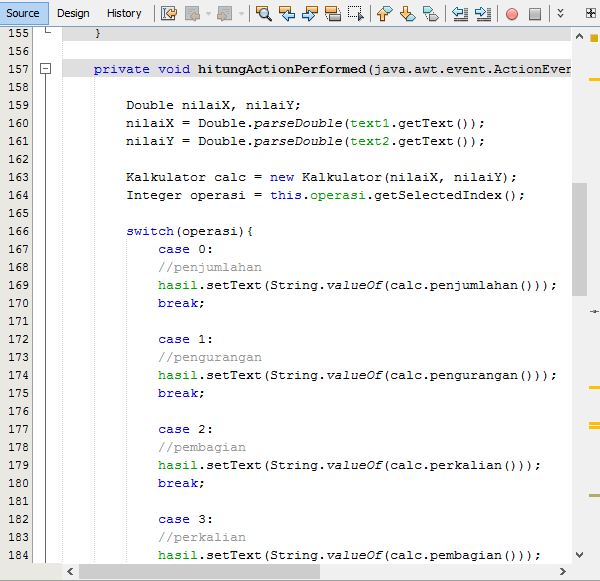The height and width of the screenshot is (581, 600).
Task: Click the vertical scrollbar down arrow
Action: click(x=580, y=555)
